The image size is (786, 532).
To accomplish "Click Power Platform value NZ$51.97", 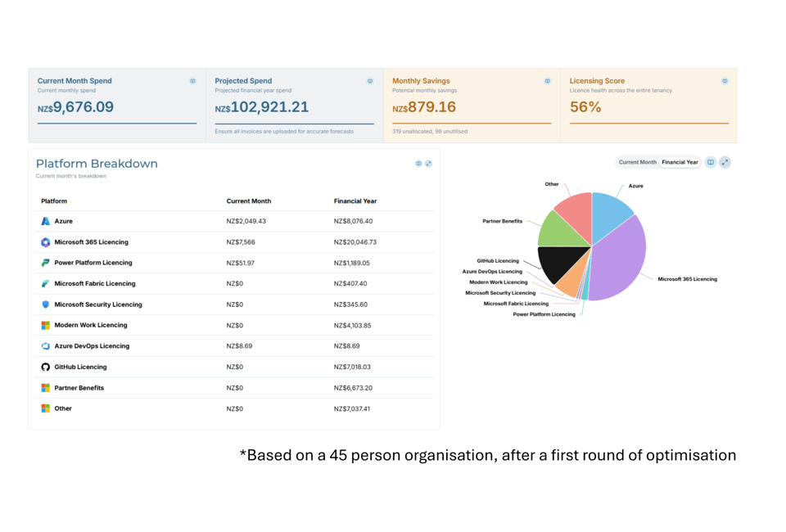I will pyautogui.click(x=240, y=263).
